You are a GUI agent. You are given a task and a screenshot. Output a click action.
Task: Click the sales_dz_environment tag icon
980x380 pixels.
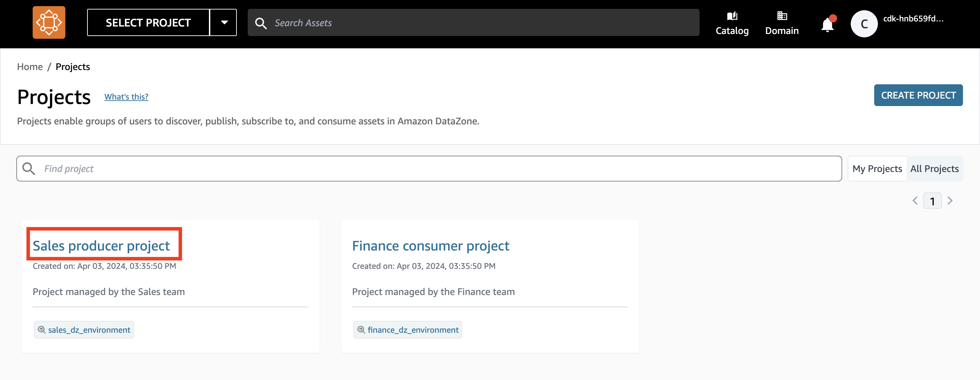42,330
